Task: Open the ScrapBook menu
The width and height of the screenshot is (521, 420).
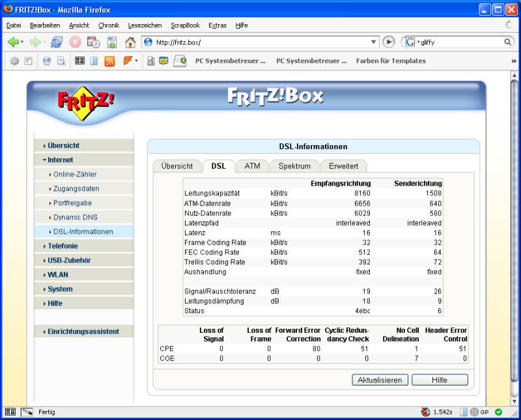Action: click(x=185, y=25)
